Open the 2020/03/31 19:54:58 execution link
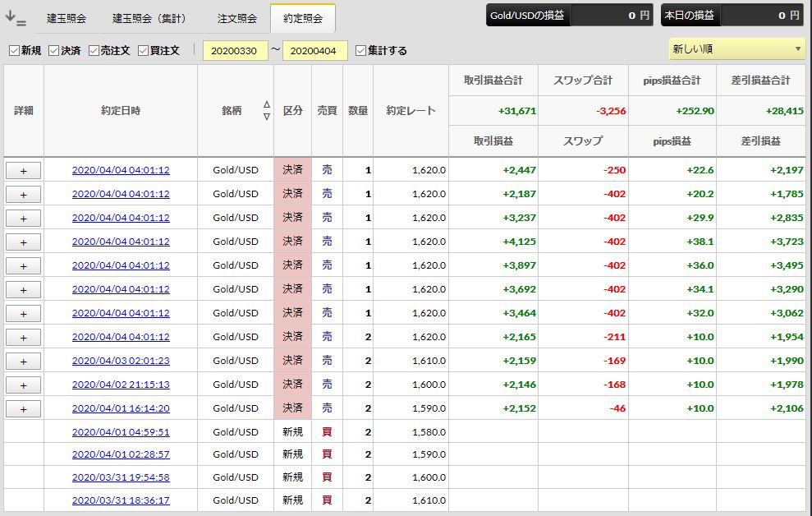The image size is (812, 516). 121,477
